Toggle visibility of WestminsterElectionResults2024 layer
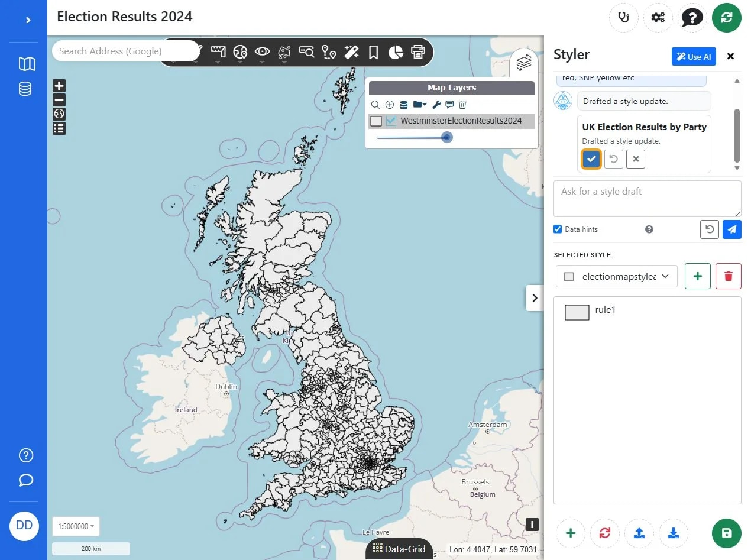Image resolution: width=751 pixels, height=560 pixels. coord(391,121)
